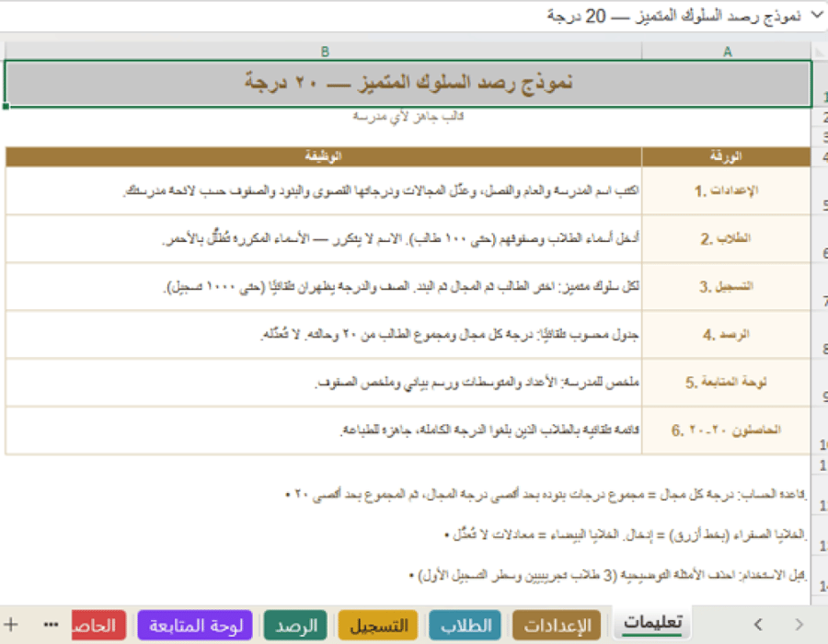This screenshot has width=828, height=644.
Task: Select column A header
Action: [x=727, y=52]
